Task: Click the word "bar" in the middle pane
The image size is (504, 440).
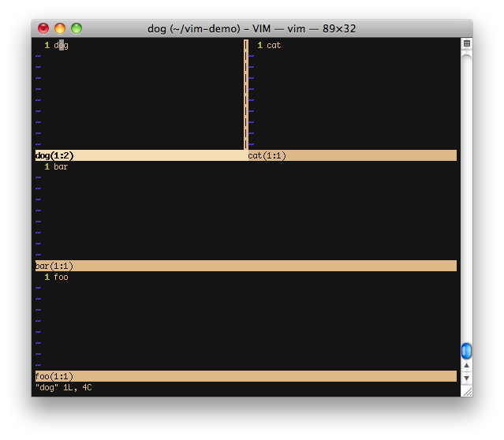Action: tap(61, 167)
